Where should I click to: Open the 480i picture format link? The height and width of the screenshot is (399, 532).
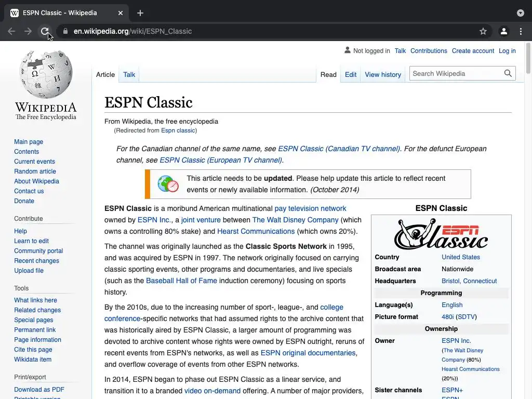447,317
